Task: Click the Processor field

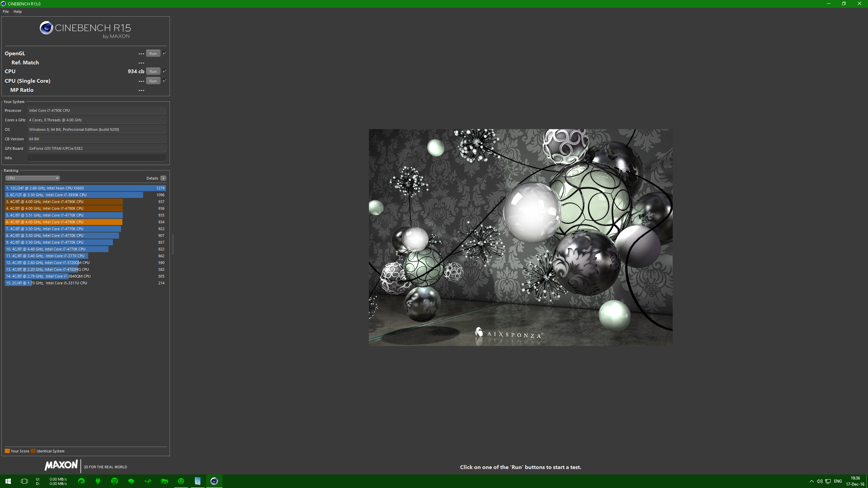Action: [x=97, y=110]
